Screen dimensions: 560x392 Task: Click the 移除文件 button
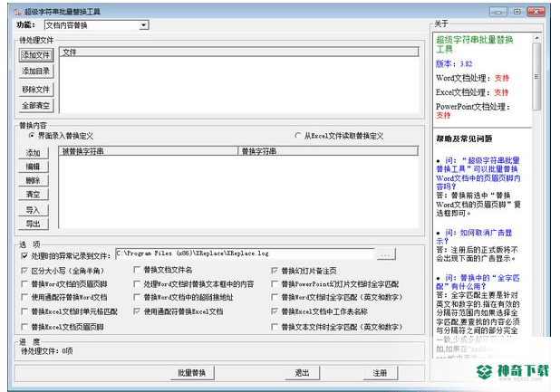[35, 89]
